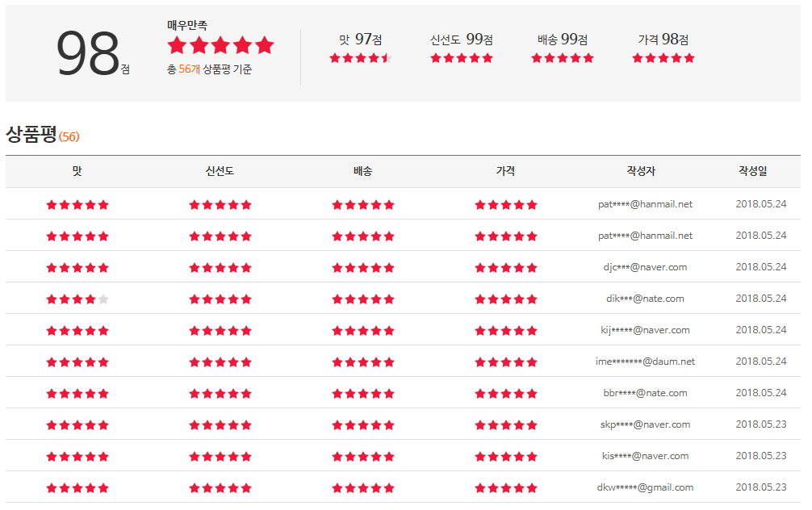812x510 pixels.
Task: Click the 상품평 (56) section heading
Action: (x=42, y=135)
